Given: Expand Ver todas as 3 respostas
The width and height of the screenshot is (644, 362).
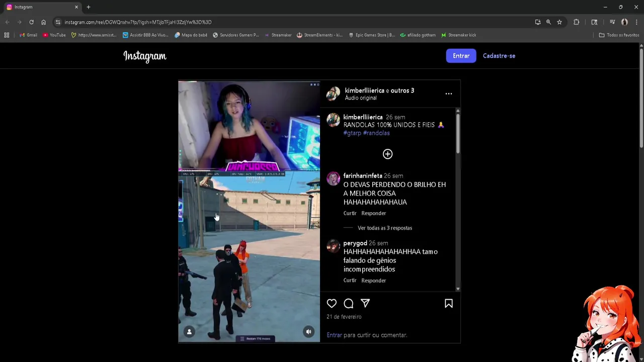Looking at the screenshot, I should pyautogui.click(x=385, y=228).
